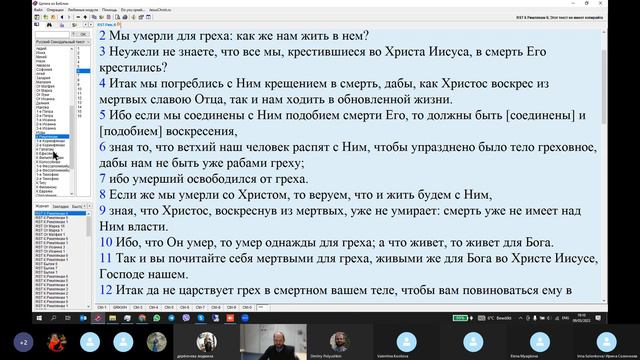640x360 pixels.
Task: Click the book list scroll down arrow
Action: point(72,193)
